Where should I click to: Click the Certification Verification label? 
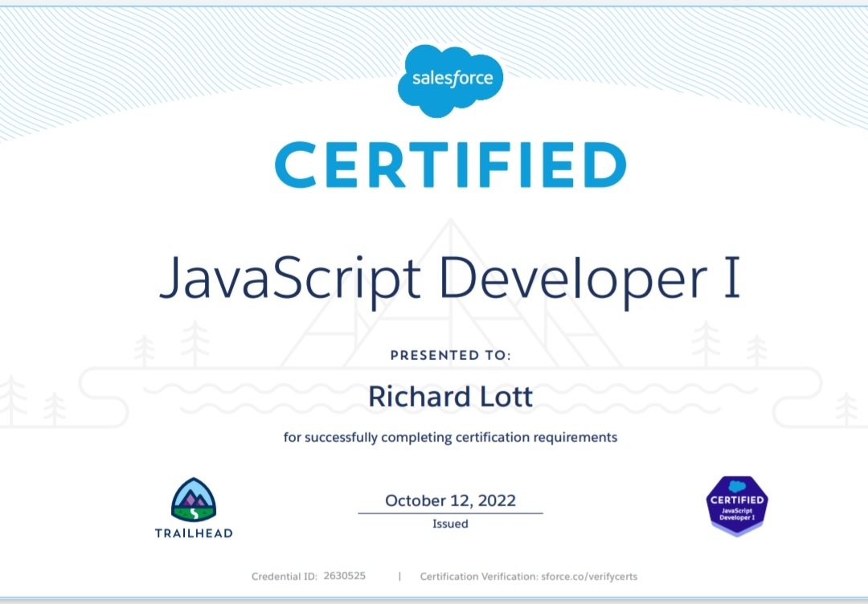click(479, 577)
